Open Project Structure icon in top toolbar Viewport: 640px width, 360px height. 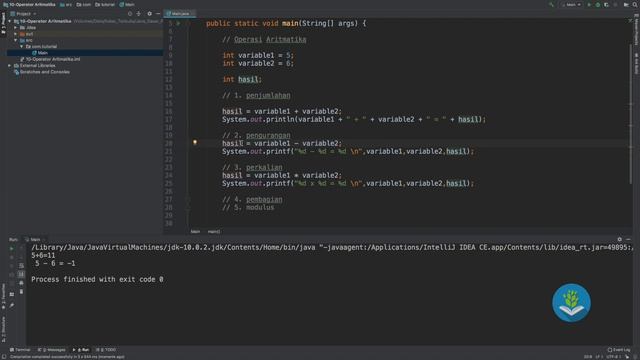626,4
